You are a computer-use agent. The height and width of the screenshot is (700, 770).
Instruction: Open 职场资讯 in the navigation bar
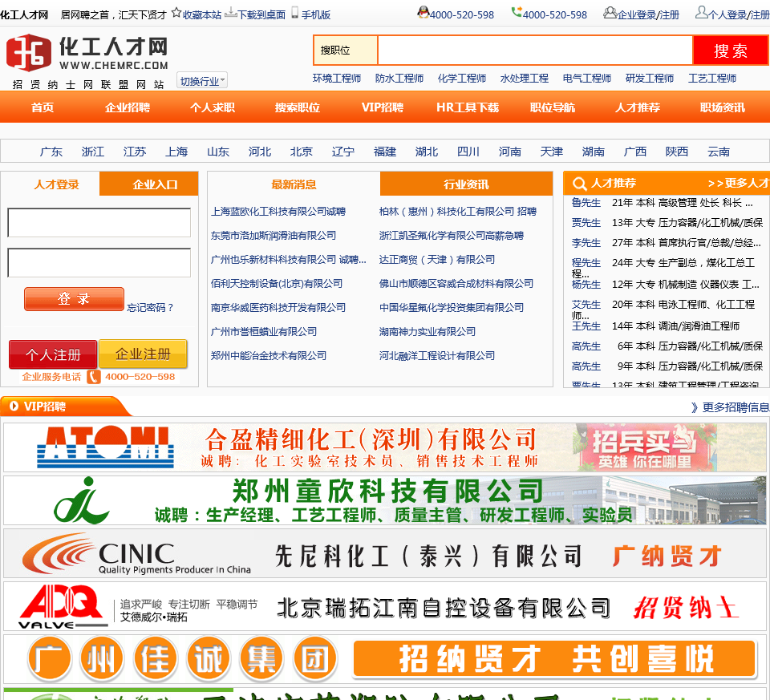tap(723, 107)
